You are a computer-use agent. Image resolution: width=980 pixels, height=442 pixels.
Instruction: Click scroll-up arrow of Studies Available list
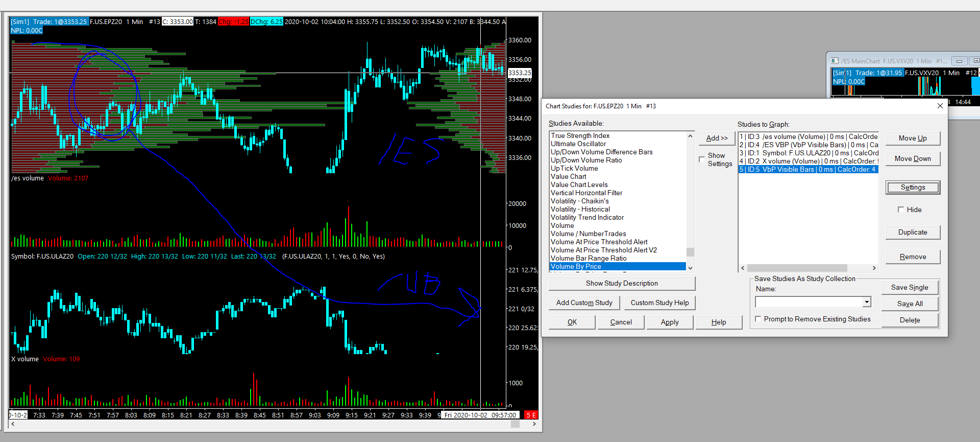(x=690, y=136)
